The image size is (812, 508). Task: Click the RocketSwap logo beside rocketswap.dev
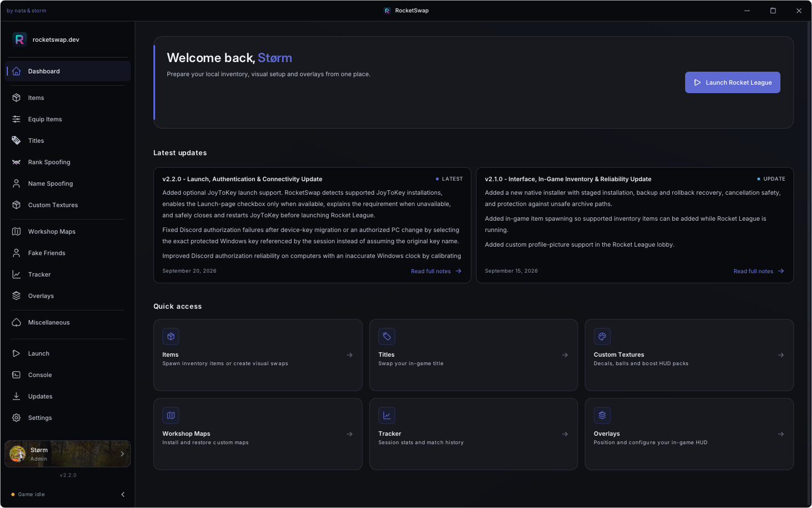click(20, 40)
